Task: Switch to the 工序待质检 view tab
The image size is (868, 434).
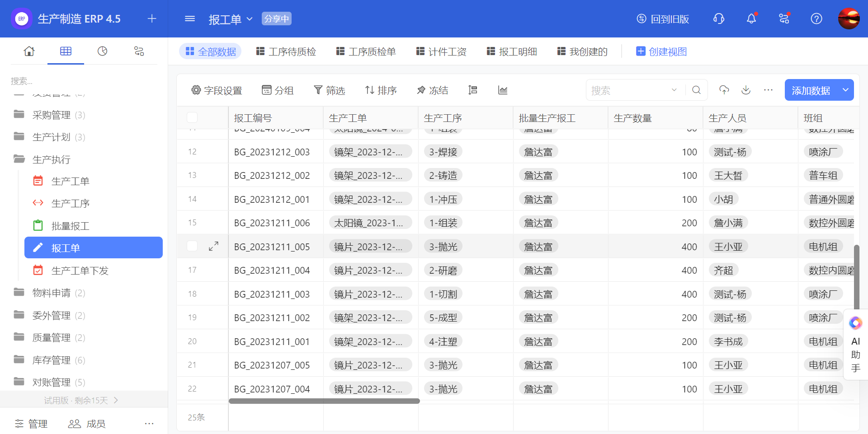Action: click(x=286, y=51)
